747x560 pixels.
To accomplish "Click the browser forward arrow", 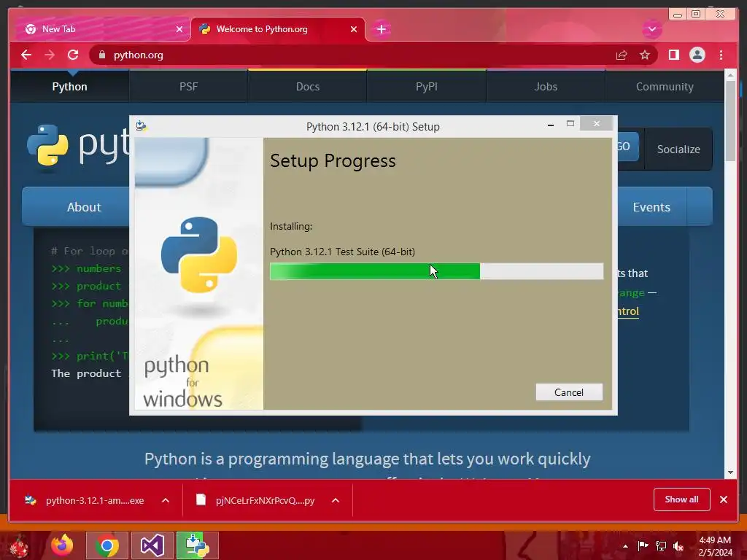I will click(50, 55).
